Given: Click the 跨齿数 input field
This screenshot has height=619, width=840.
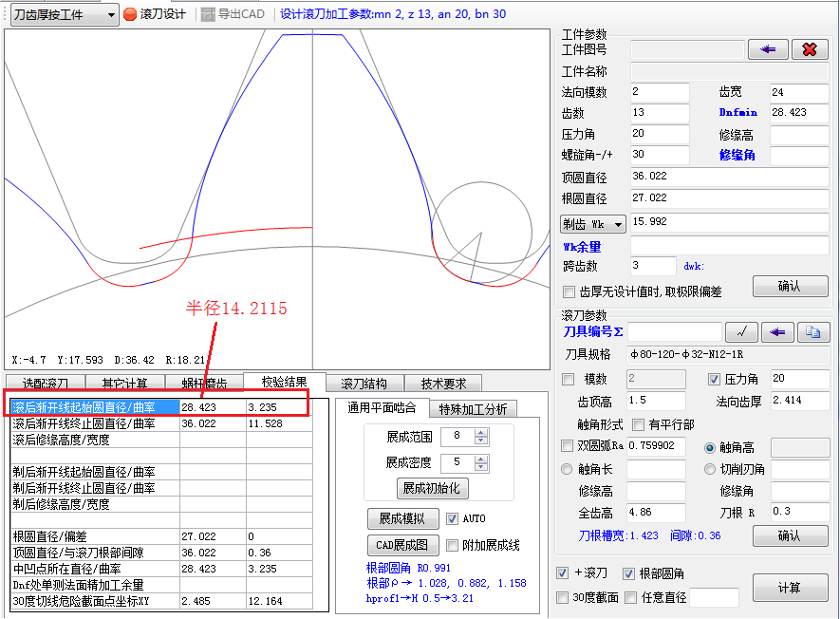Looking at the screenshot, I should point(654,266).
